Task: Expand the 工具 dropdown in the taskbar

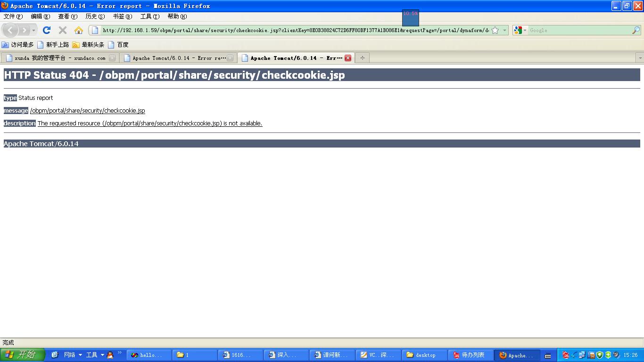Action: tap(102, 355)
